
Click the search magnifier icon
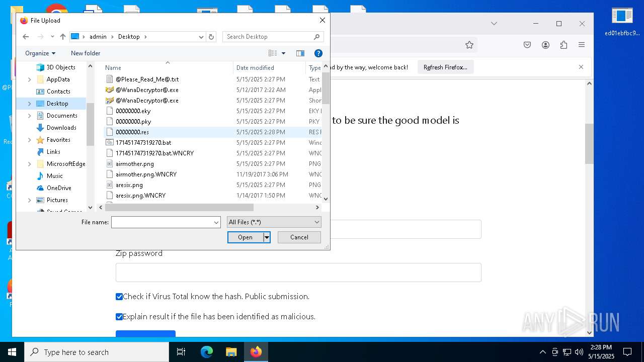coord(316,37)
